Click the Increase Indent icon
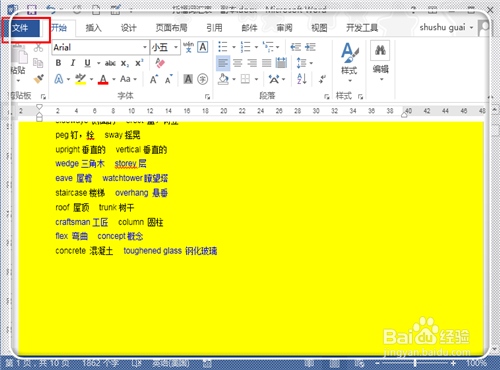This screenshot has height=370, width=500. pos(310,47)
